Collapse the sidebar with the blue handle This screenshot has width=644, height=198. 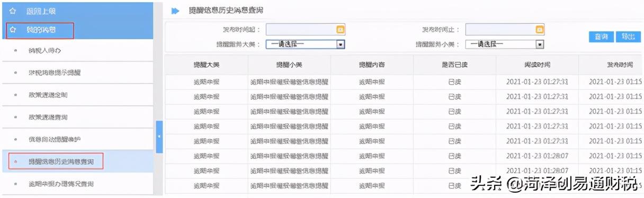pos(159,137)
